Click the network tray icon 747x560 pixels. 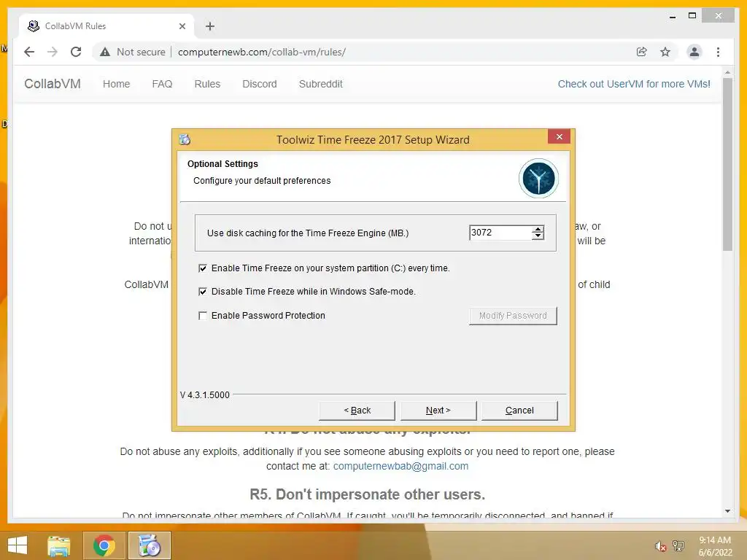678,546
